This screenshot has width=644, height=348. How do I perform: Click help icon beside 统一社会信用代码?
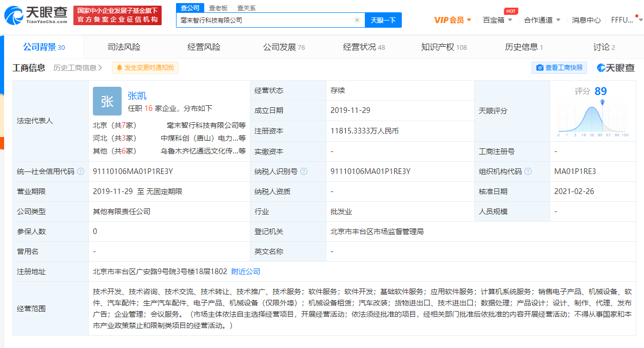click(x=81, y=171)
